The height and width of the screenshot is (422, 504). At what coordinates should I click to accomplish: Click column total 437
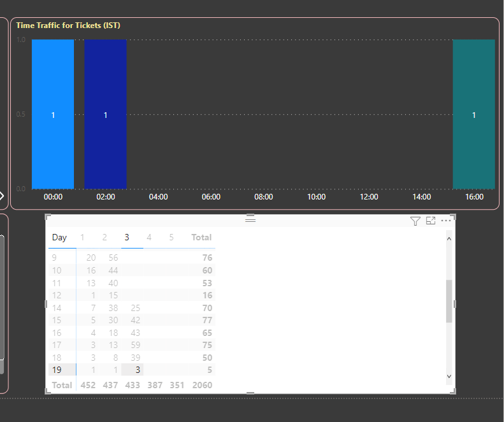coord(110,385)
